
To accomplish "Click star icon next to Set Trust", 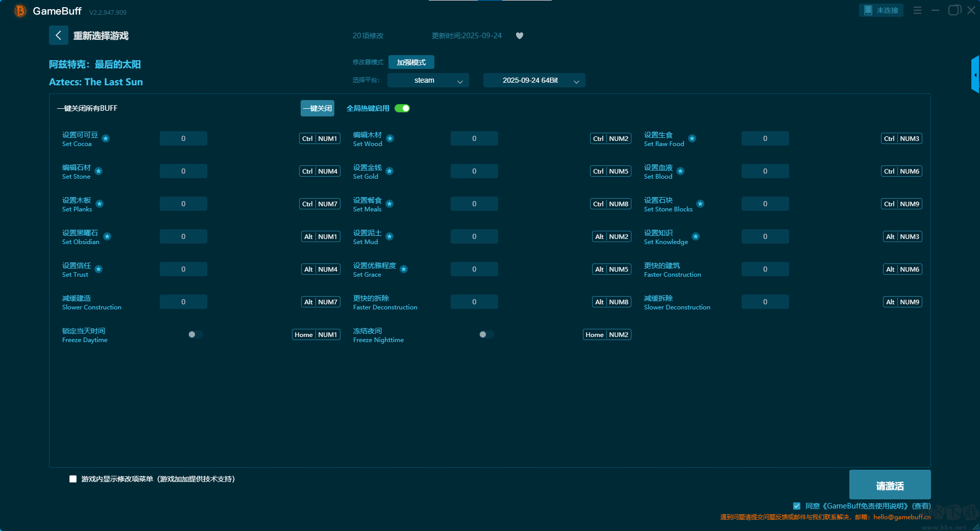I will tap(99, 269).
